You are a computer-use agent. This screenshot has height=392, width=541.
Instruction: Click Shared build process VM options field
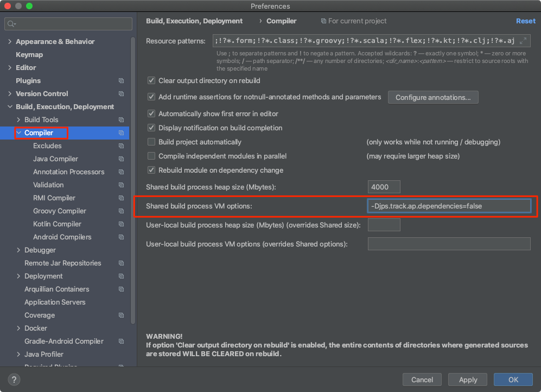(449, 206)
